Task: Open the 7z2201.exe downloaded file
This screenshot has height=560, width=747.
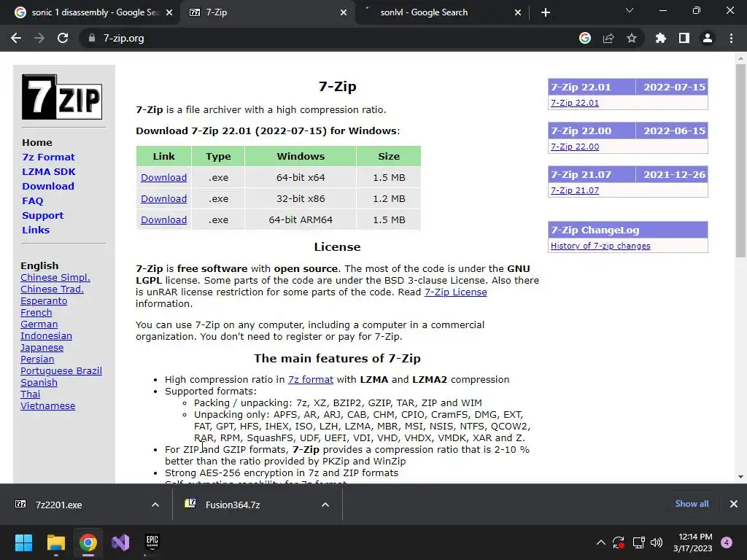Action: tap(58, 505)
